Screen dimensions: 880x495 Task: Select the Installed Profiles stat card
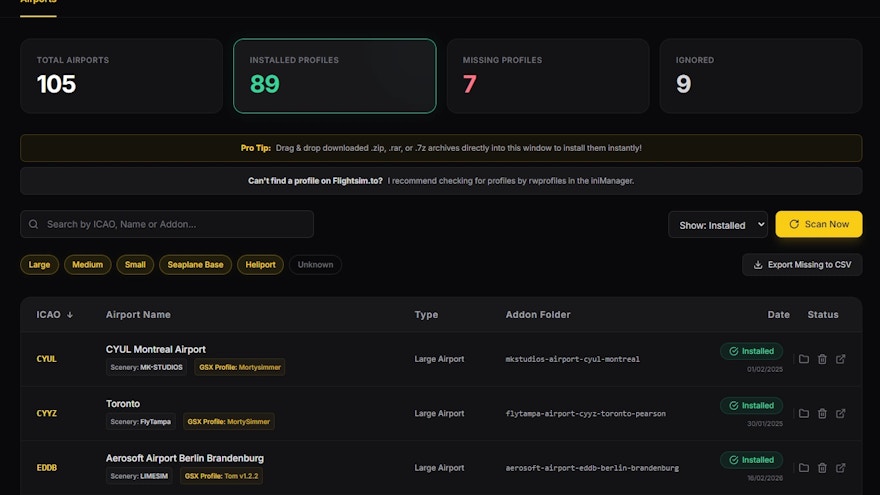334,76
